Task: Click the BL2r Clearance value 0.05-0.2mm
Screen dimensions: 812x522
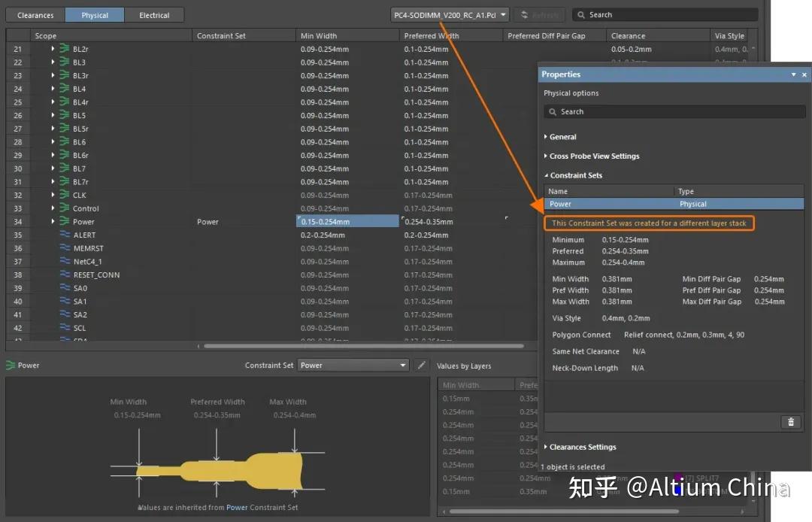Action: (632, 49)
